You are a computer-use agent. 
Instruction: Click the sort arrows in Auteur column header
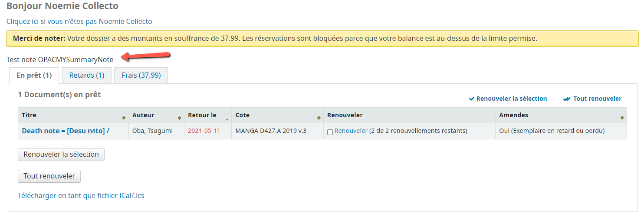pyautogui.click(x=179, y=118)
